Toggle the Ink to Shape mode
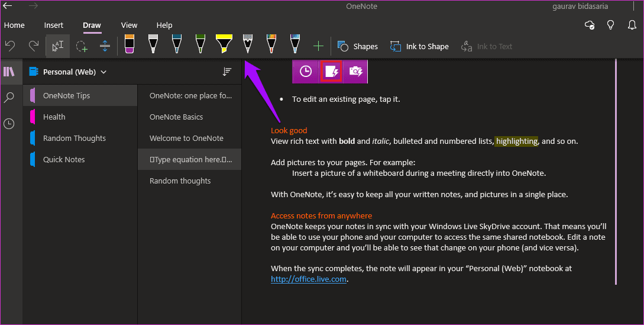Screen dimensions: 644x325 419,47
